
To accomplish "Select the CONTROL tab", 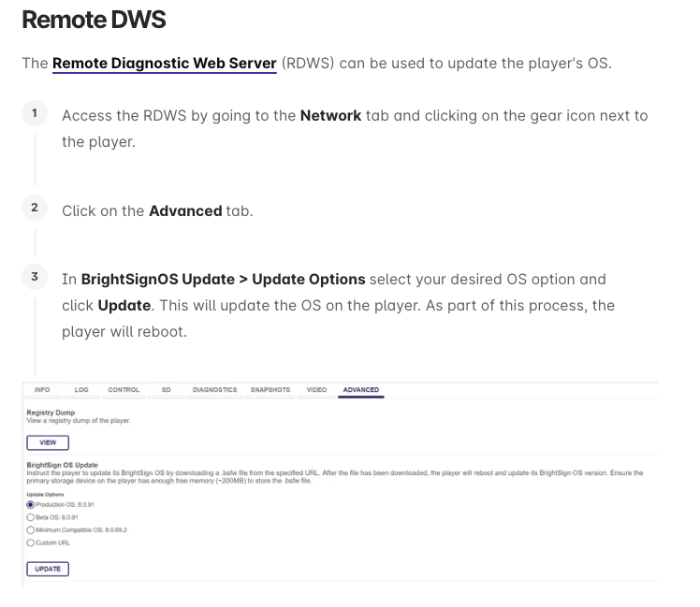I will pos(124,390).
